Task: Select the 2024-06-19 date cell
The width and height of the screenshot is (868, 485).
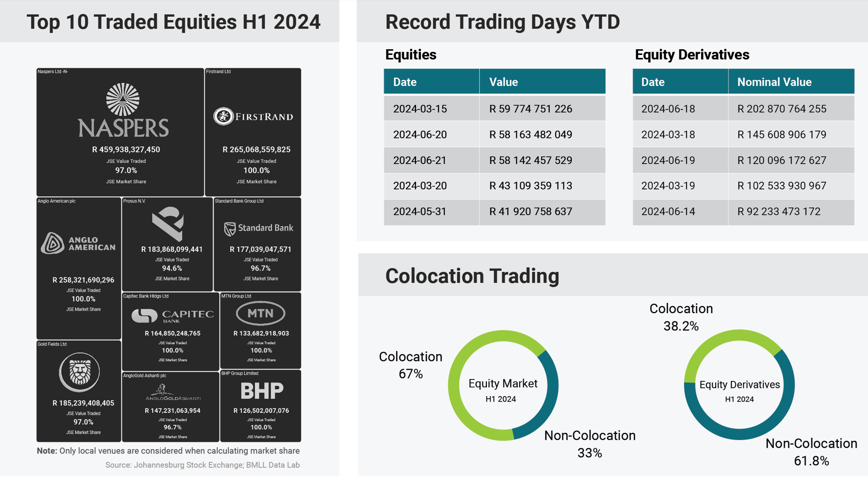Action: 680,160
